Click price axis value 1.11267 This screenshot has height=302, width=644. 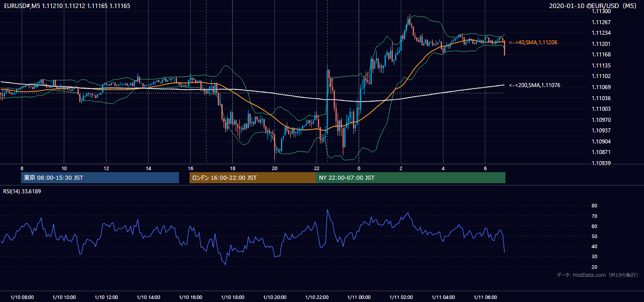tap(600, 22)
